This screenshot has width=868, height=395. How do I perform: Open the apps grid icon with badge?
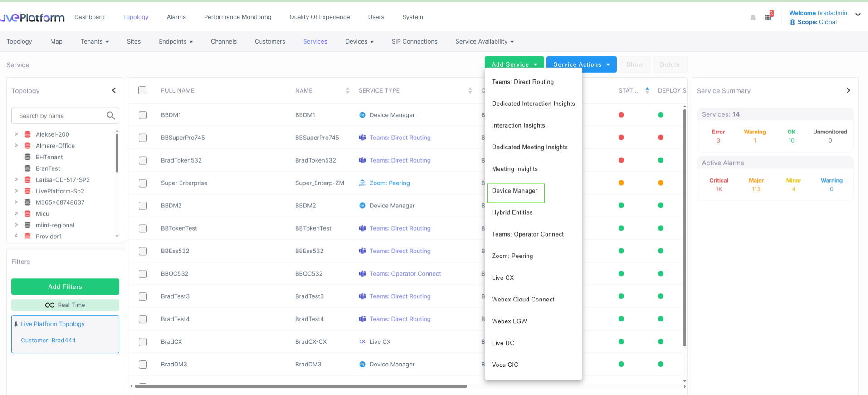(768, 17)
